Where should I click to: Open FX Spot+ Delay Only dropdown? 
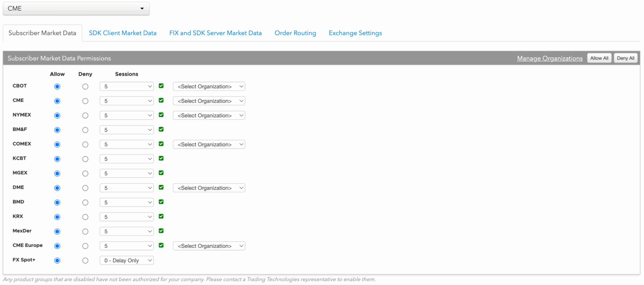[x=127, y=260]
